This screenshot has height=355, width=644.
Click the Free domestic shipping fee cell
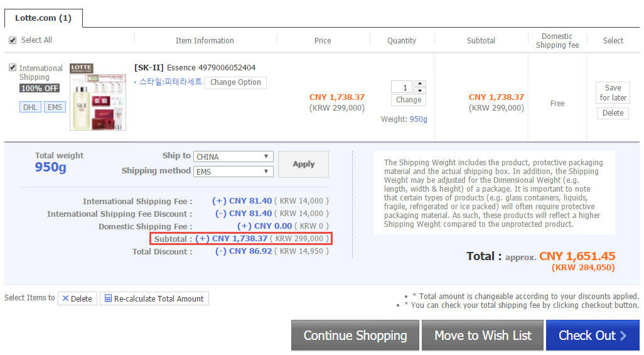(x=557, y=104)
